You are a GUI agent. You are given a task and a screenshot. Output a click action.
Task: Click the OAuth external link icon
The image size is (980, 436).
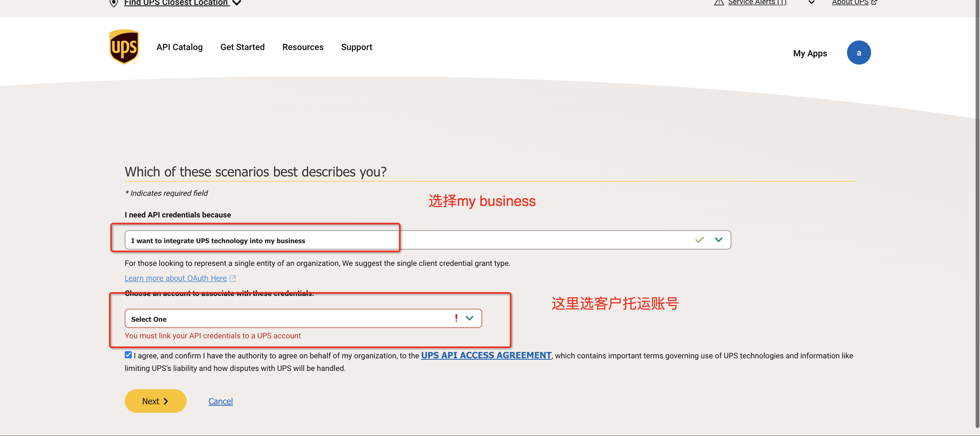[233, 278]
